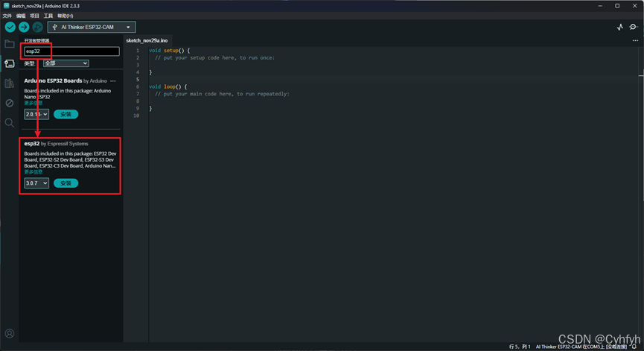
Task: Install Arduino ESP32 Boards package
Action: pos(66,114)
